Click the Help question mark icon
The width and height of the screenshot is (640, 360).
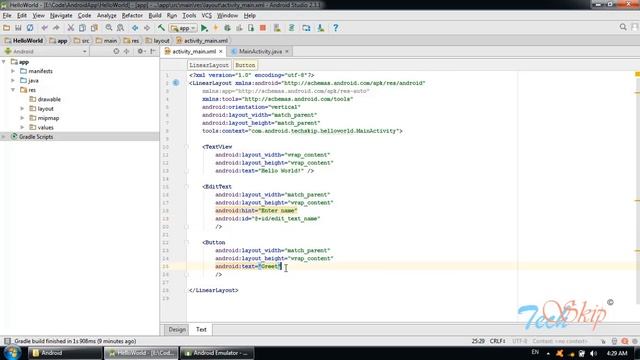click(336, 28)
